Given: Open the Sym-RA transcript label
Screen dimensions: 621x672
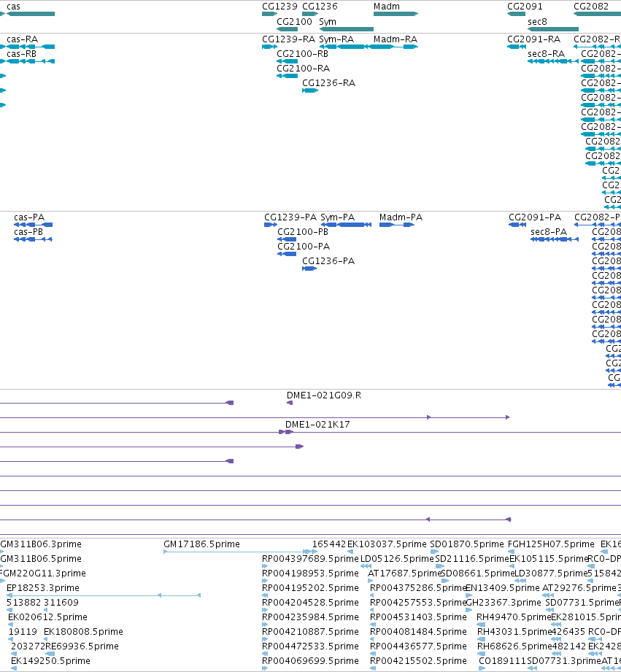Looking at the screenshot, I should point(336,39).
